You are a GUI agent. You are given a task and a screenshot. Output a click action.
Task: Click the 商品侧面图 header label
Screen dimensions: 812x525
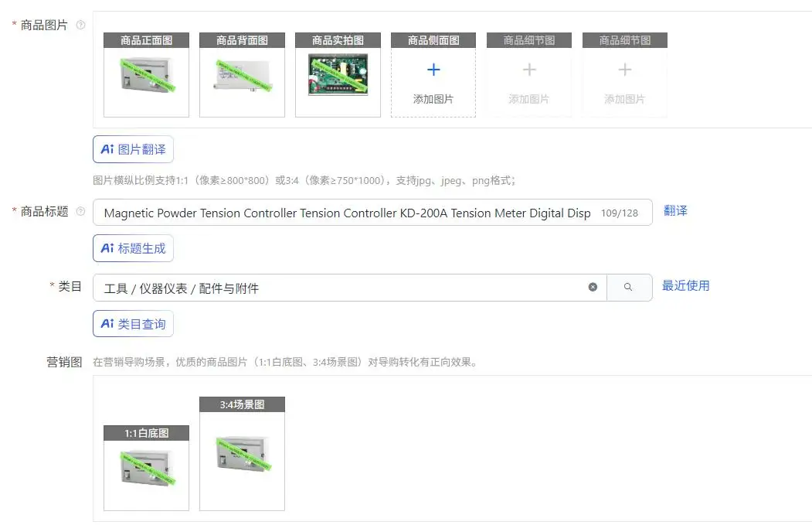point(433,40)
